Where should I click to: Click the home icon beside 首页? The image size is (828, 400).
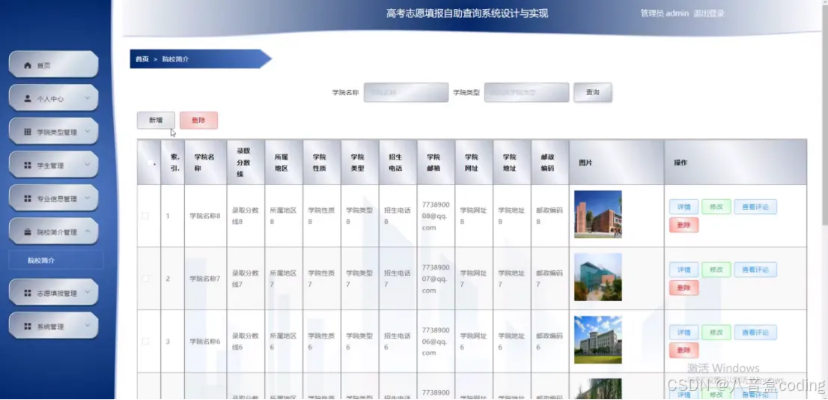click(28, 65)
